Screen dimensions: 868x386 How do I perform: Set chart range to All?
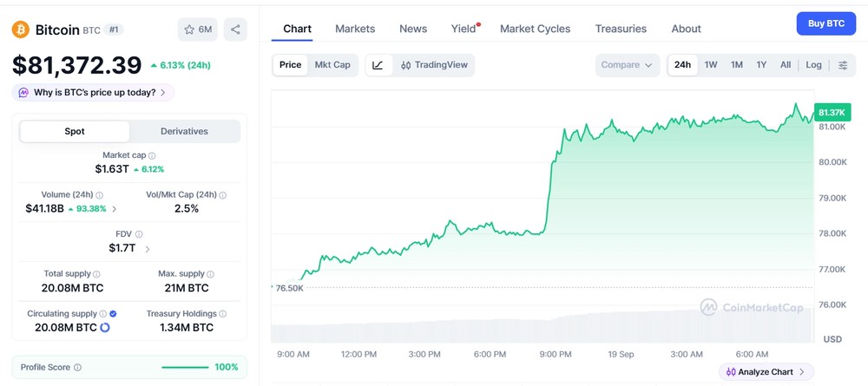786,65
